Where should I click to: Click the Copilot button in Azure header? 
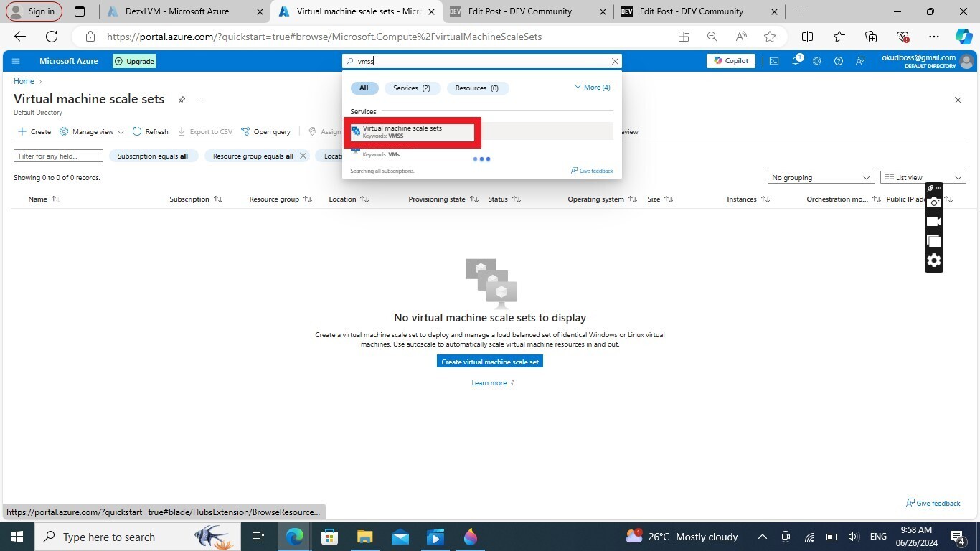coord(731,61)
